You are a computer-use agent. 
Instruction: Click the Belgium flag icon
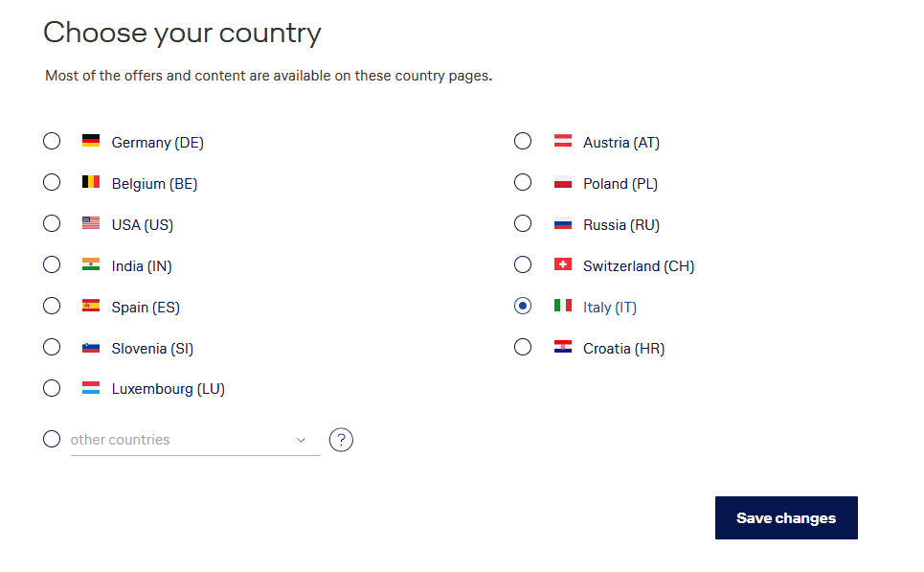point(91,182)
